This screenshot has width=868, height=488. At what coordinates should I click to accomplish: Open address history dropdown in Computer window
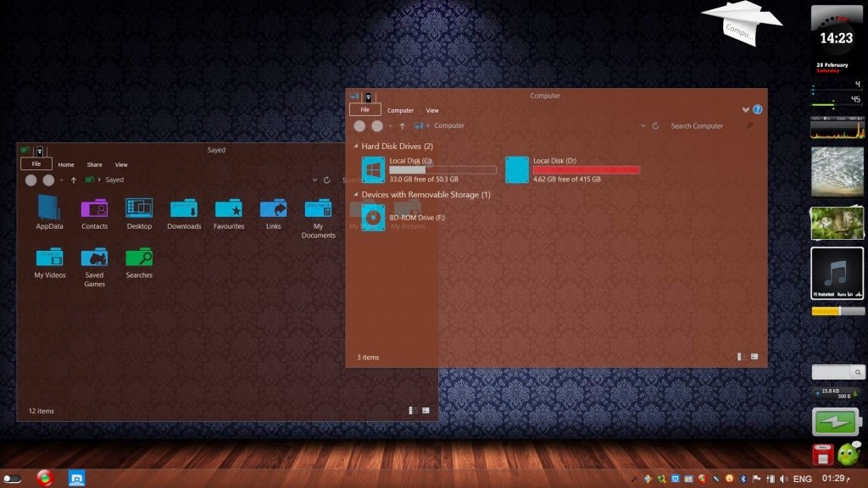click(643, 125)
